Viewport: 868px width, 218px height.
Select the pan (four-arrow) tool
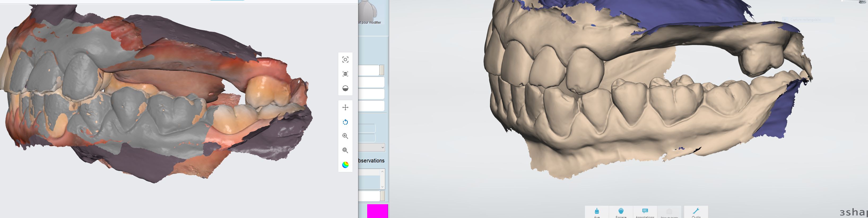pyautogui.click(x=345, y=108)
